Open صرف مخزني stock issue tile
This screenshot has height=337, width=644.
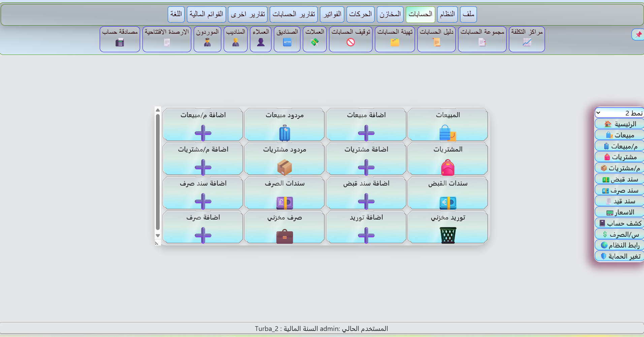285,227
